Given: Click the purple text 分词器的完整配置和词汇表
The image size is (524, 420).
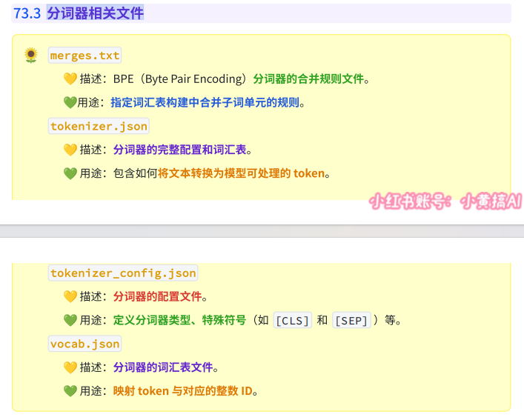Looking at the screenshot, I should pyautogui.click(x=180, y=150).
